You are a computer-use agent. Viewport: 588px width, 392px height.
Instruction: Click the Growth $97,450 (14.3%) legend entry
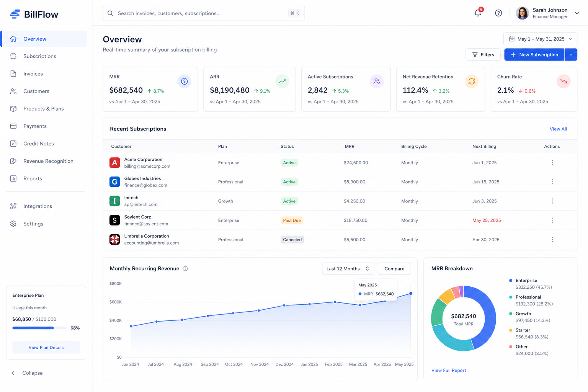point(530,317)
